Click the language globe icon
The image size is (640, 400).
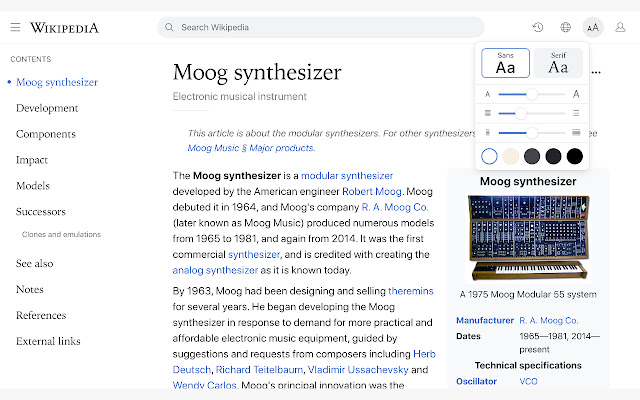[566, 27]
